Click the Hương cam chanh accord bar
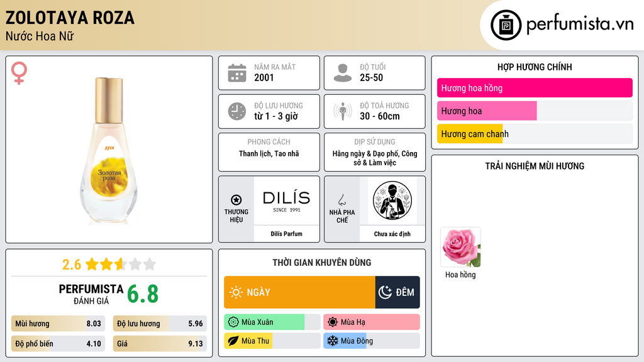 535,134
